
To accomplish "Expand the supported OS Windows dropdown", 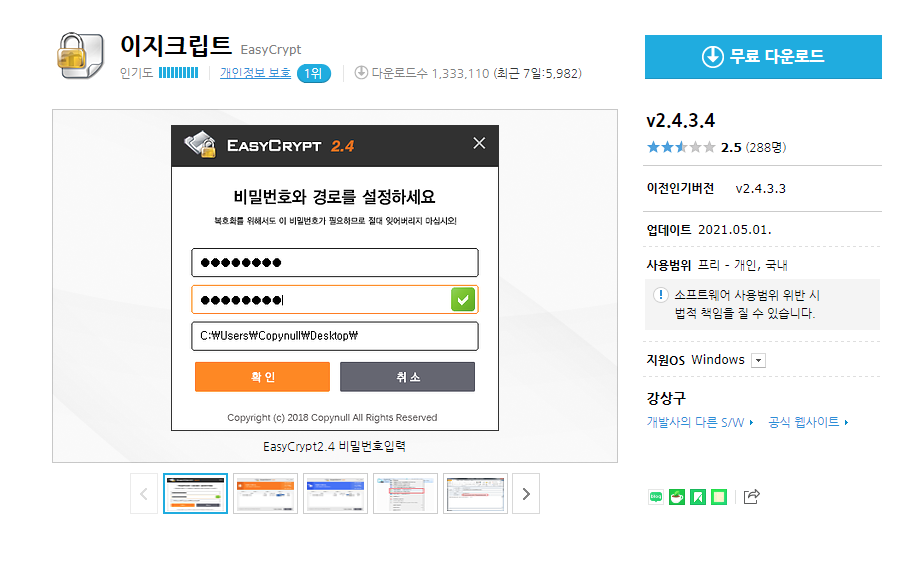I will [758, 361].
